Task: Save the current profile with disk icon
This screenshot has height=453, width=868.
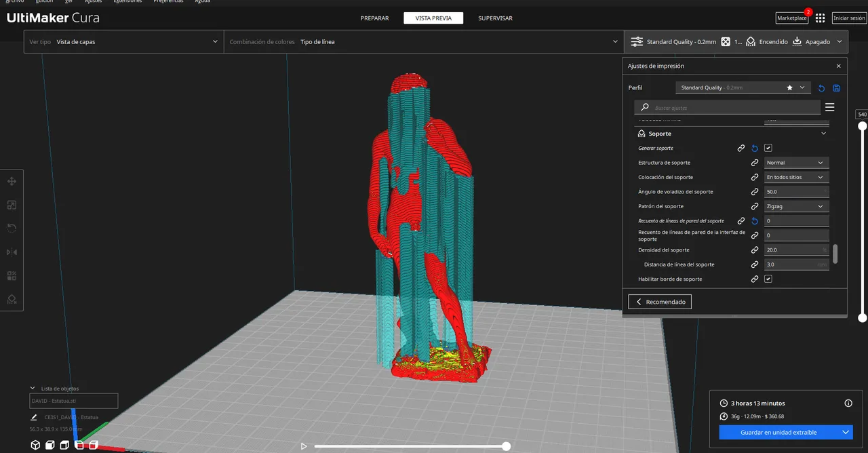Action: pos(837,88)
